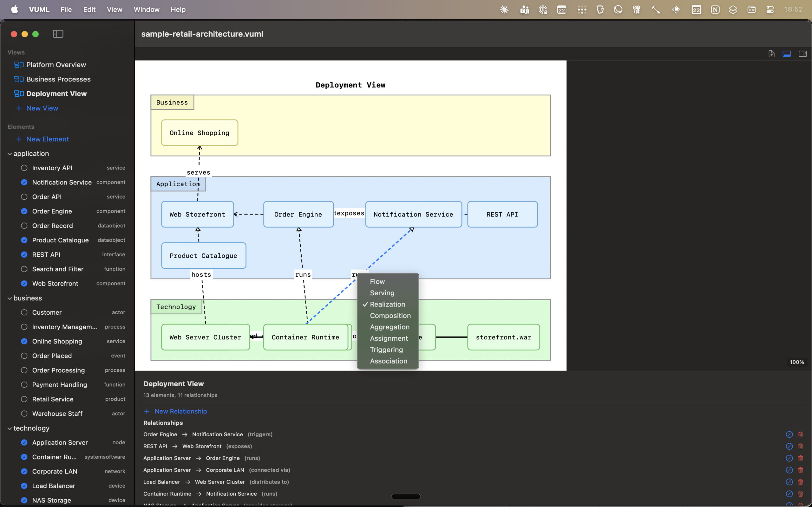812x507 pixels.
Task: Edit the Application Server runs relationship
Action: (789, 458)
